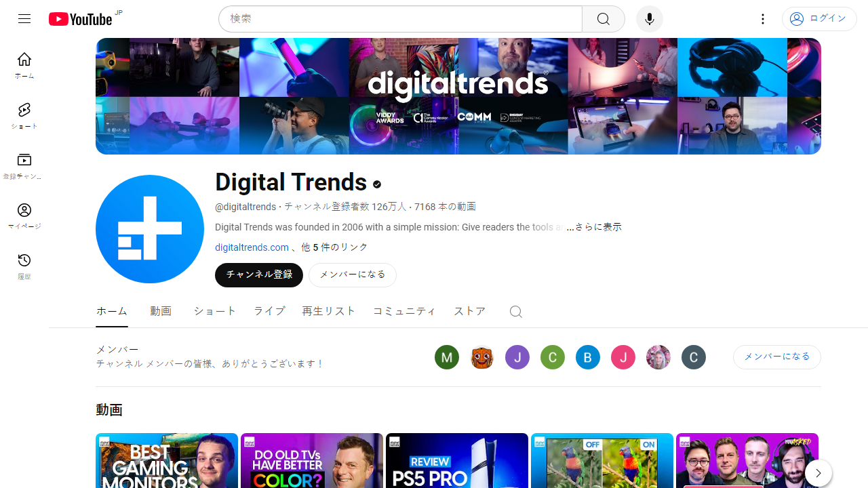Switch to the 動画 channel tab
The height and width of the screenshot is (488, 868).
pos(161,311)
